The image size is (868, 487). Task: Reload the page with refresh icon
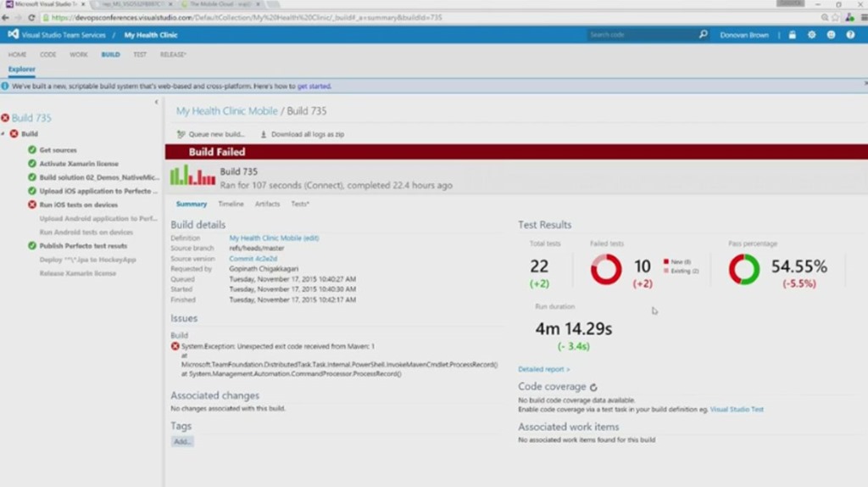point(31,17)
